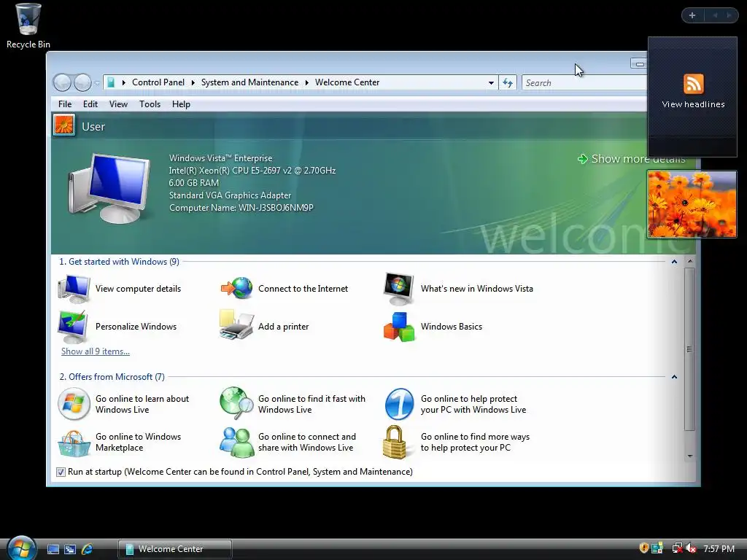Click the refresh button beside address bar
747x560 pixels.
[508, 83]
